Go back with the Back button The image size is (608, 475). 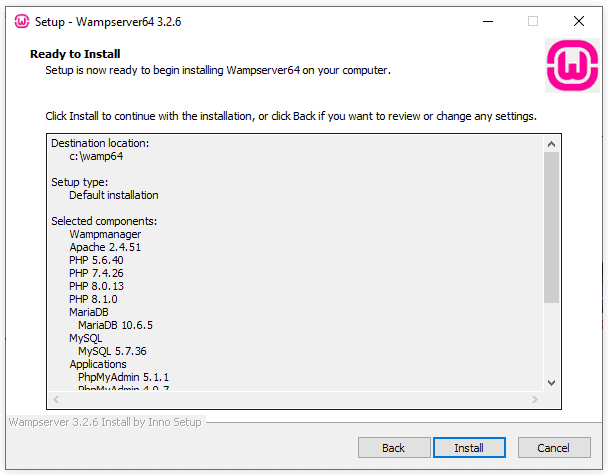393,448
